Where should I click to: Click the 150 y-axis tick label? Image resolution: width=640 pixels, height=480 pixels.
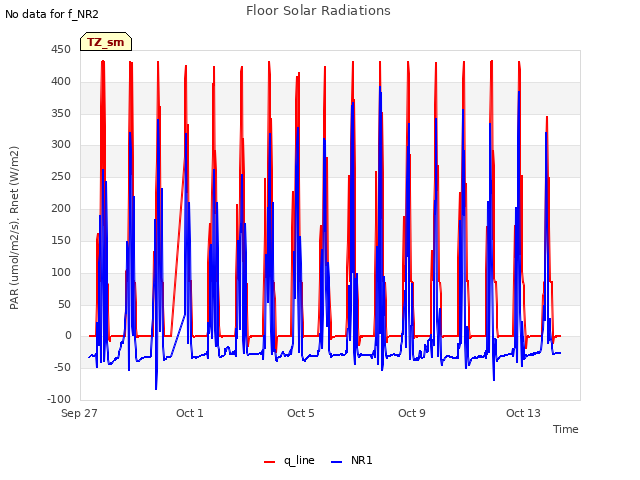(61, 240)
